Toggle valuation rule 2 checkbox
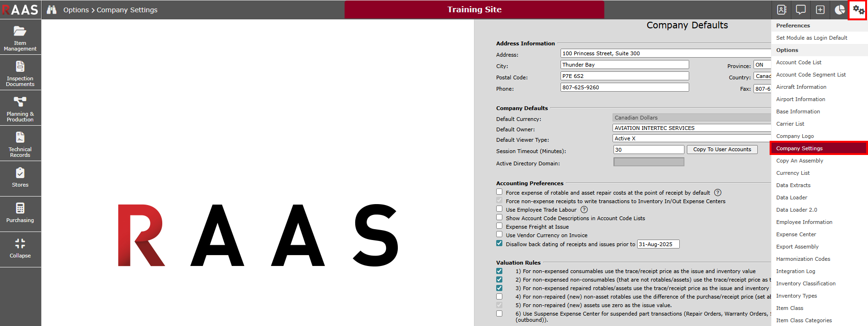 point(499,280)
